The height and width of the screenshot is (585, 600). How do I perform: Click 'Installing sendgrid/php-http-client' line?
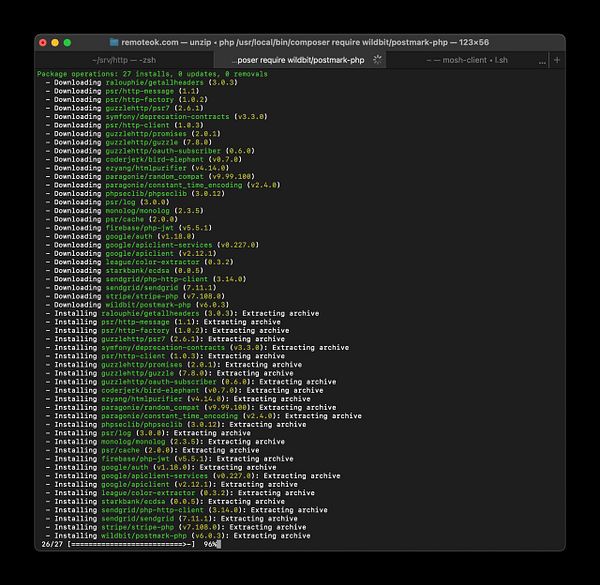pyautogui.click(x=187, y=510)
